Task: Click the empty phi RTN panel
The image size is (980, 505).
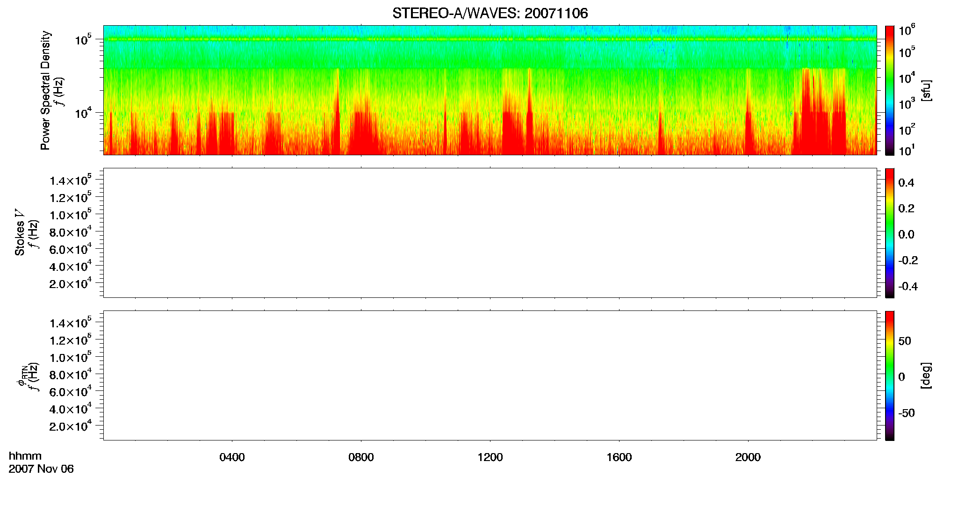Action: 490,375
